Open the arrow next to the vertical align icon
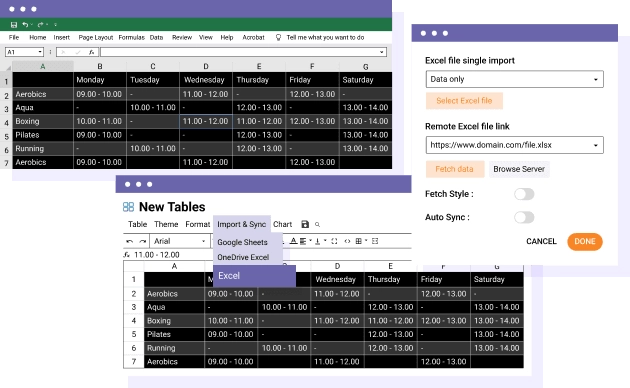The height and width of the screenshot is (388, 630). click(x=325, y=241)
